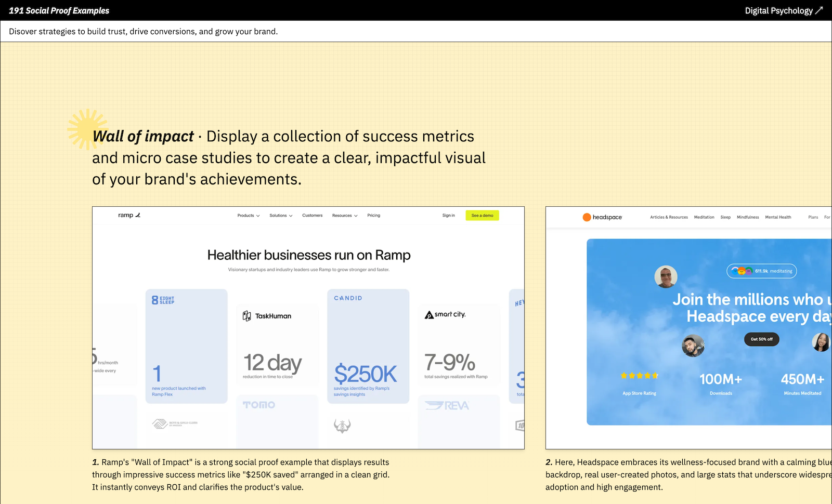Click the five-star App Store rating
This screenshot has width=832, height=504.
click(640, 376)
